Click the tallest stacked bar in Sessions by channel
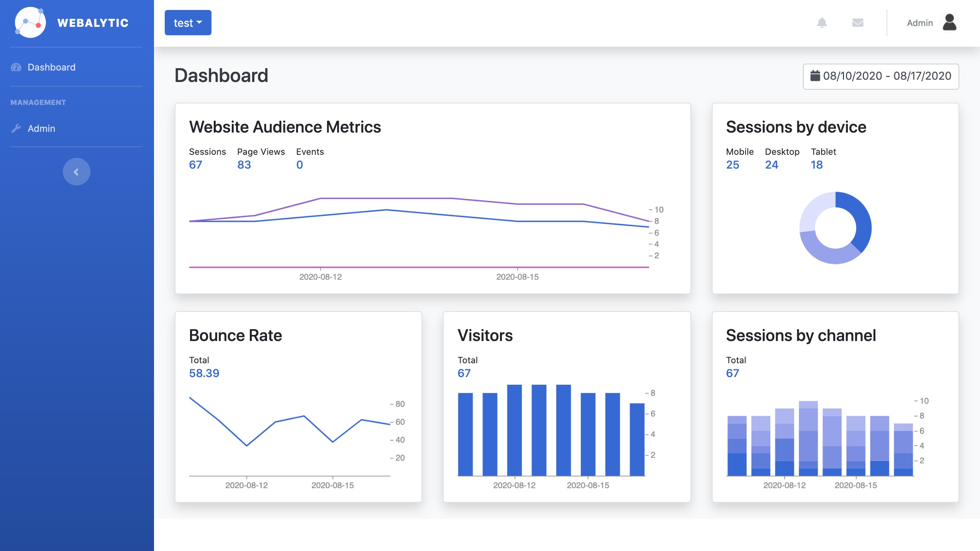The height and width of the screenshot is (551, 980). click(x=808, y=438)
